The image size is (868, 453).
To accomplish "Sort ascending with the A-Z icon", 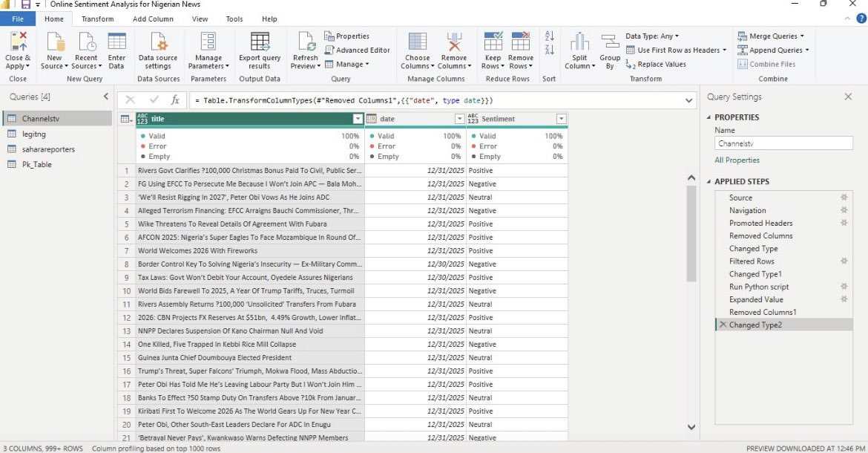I will click(549, 36).
